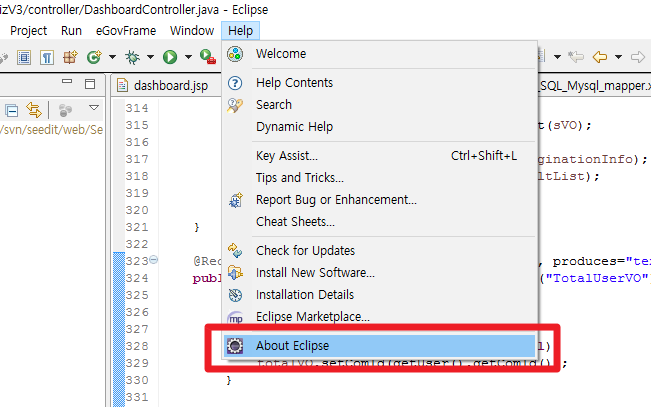Click the Report Bug icon in menu
Screen dimensions: 651x407
235,200
